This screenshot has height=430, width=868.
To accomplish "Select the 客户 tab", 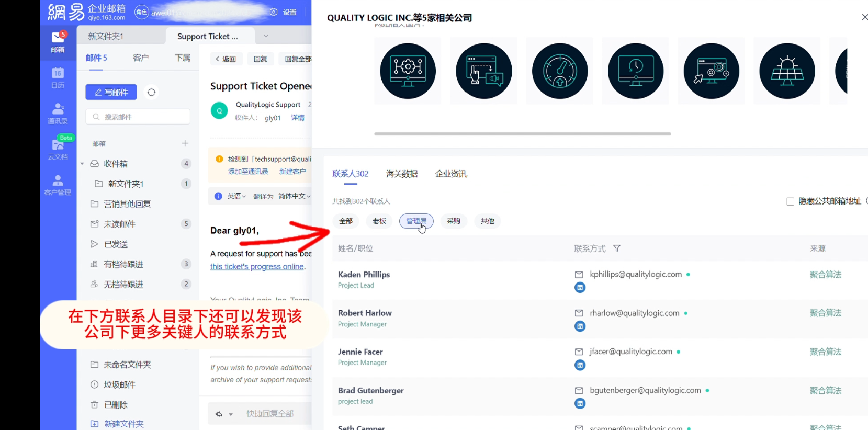I will tap(141, 58).
